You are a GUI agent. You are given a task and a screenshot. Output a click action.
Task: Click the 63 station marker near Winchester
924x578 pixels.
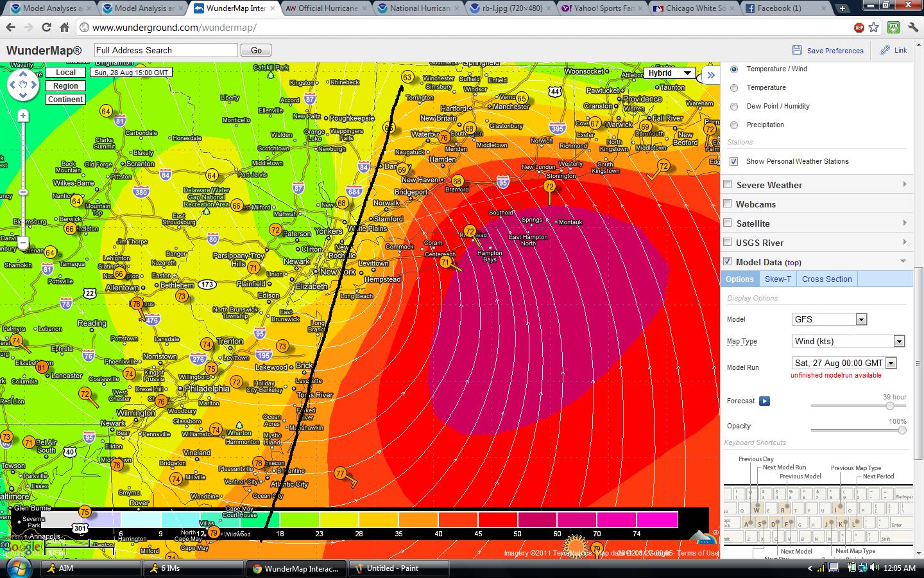[x=407, y=77]
